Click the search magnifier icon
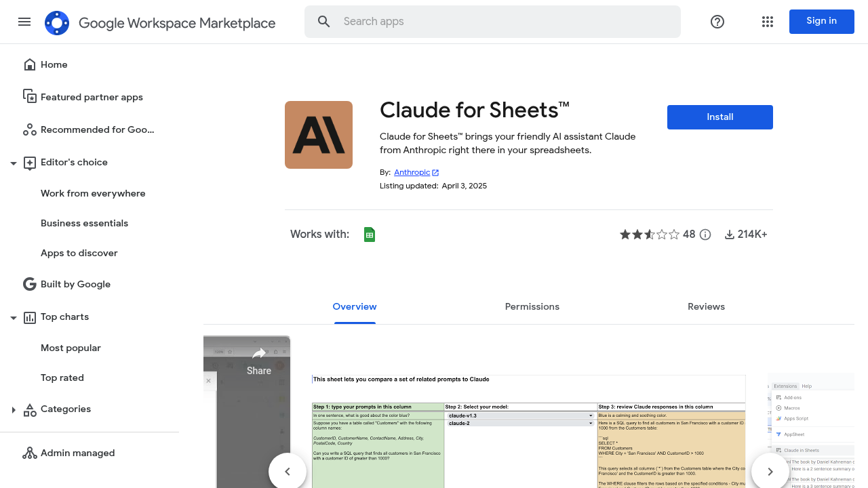The image size is (868, 488). point(323,22)
